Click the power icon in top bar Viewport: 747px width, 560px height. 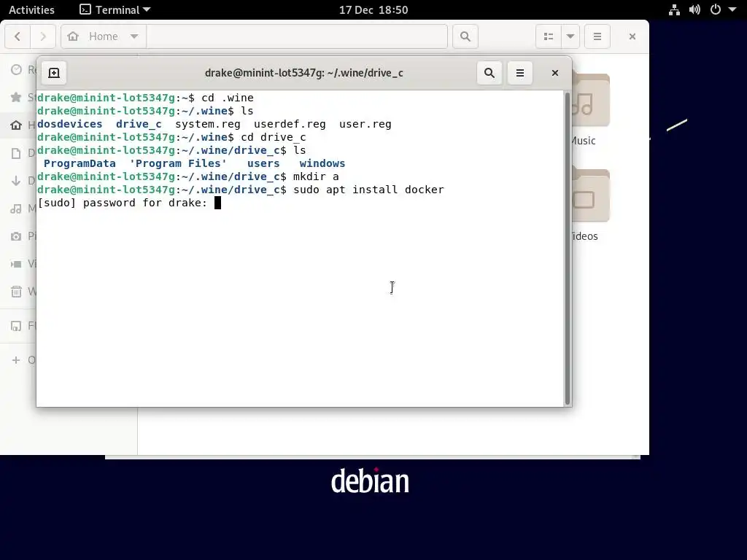click(715, 9)
